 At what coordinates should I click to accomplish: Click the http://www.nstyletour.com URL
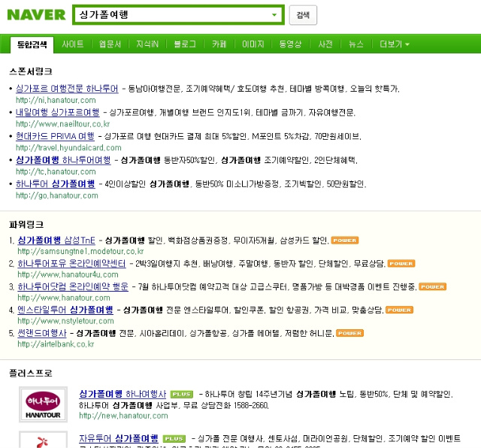point(65,321)
